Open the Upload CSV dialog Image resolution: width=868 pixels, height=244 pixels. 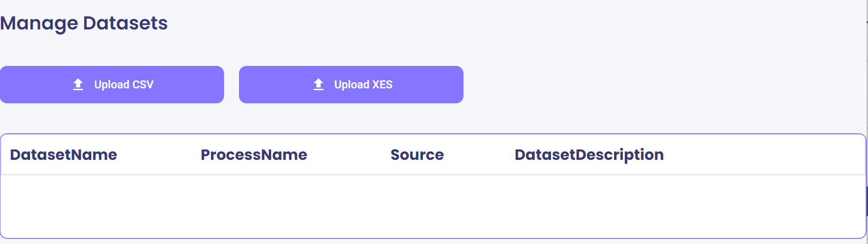[112, 85]
